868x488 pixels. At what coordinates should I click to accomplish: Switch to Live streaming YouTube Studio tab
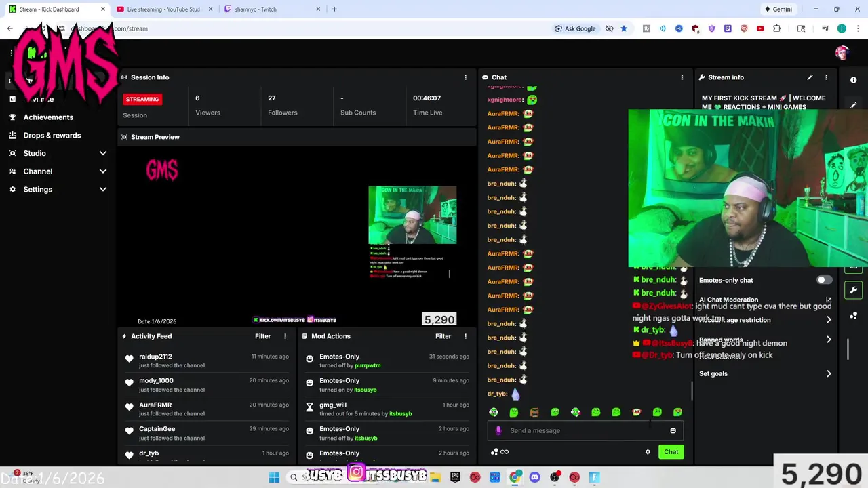click(163, 9)
